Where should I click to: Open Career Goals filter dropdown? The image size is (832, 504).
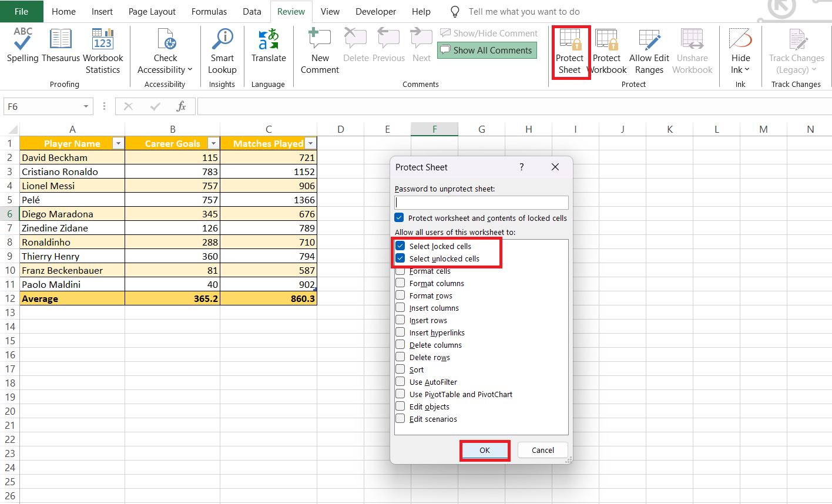tap(213, 143)
